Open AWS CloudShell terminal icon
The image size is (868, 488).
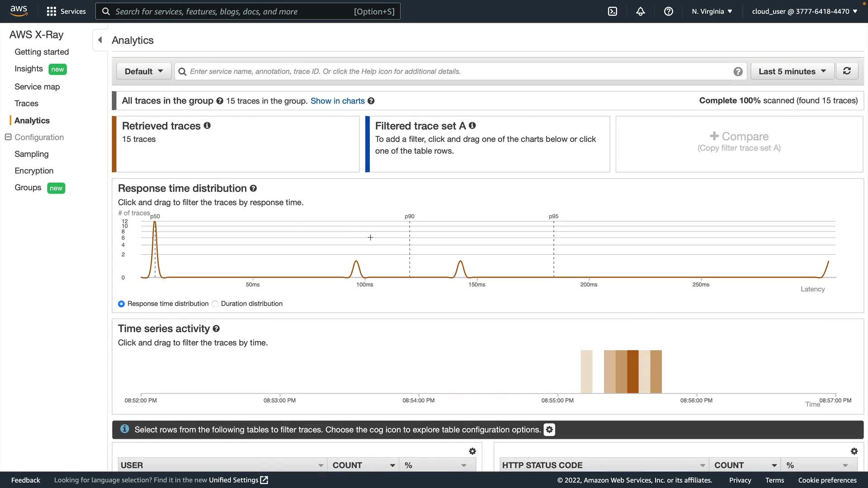coord(612,11)
